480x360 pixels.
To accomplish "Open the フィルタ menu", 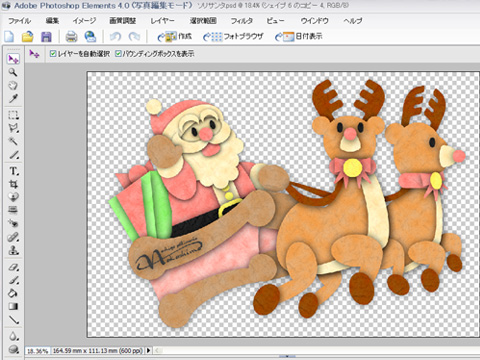I will tap(242, 21).
